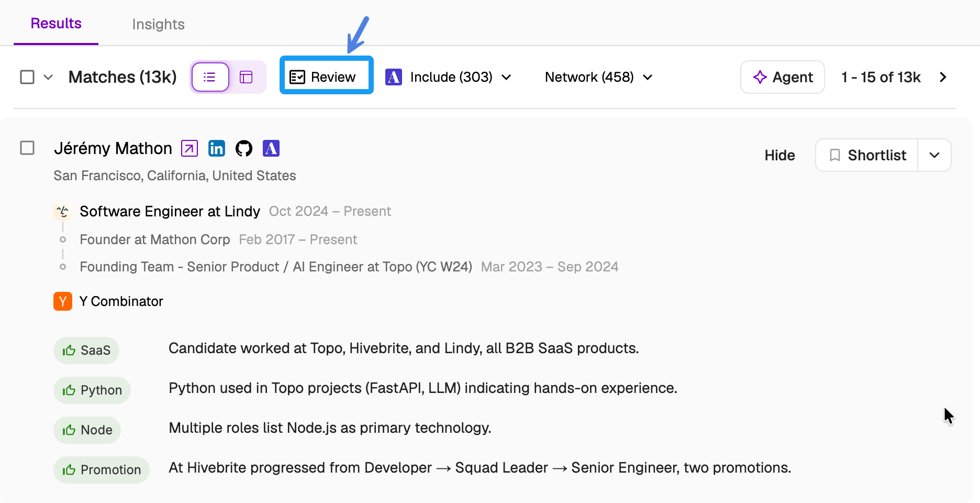
Task: Open the Include (303) dropdown
Action: 449,77
